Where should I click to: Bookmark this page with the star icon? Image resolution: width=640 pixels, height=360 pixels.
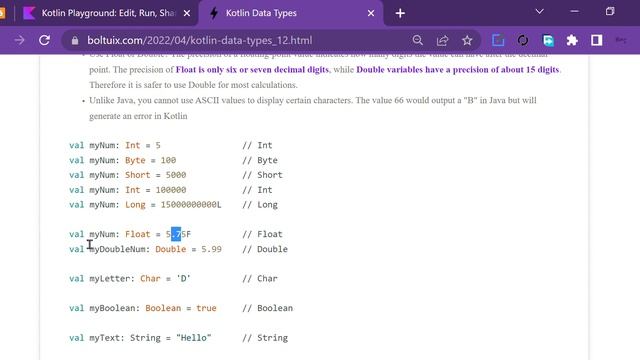[467, 40]
